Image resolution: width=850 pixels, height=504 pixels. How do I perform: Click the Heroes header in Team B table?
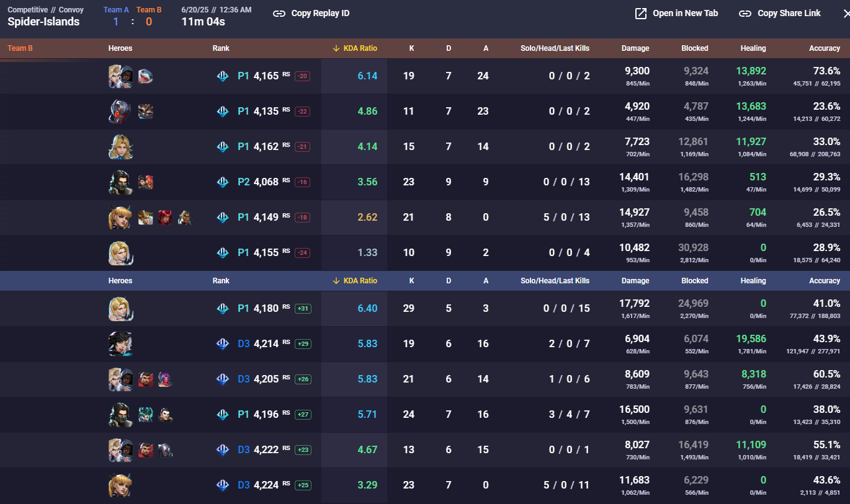click(x=120, y=48)
